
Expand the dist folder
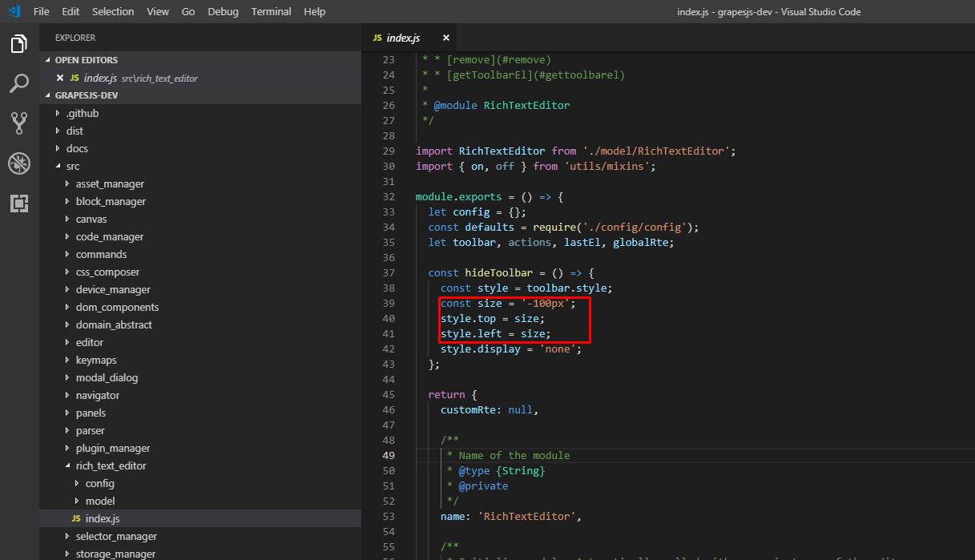pyautogui.click(x=75, y=131)
